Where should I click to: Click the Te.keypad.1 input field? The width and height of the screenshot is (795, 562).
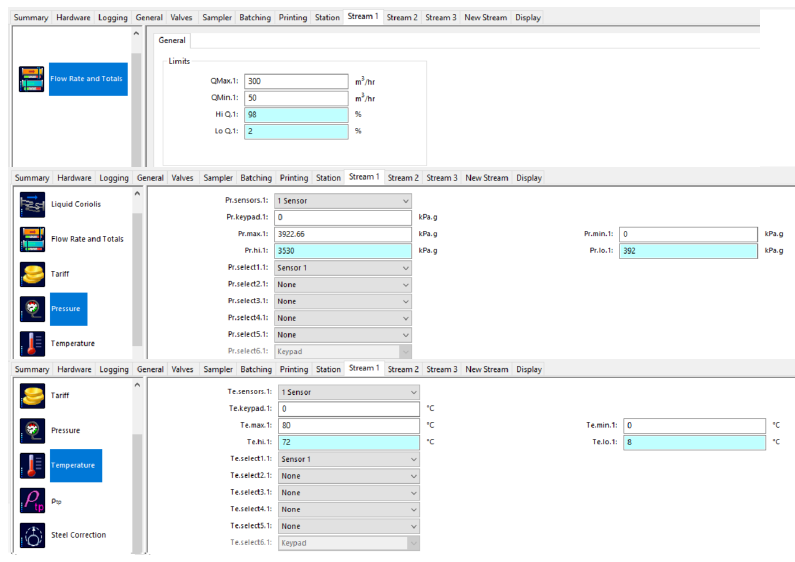[349, 409]
